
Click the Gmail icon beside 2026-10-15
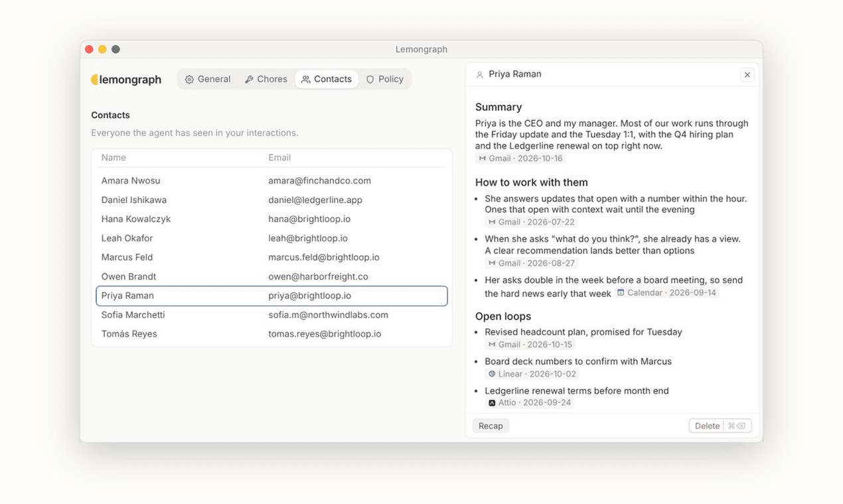[x=492, y=345]
